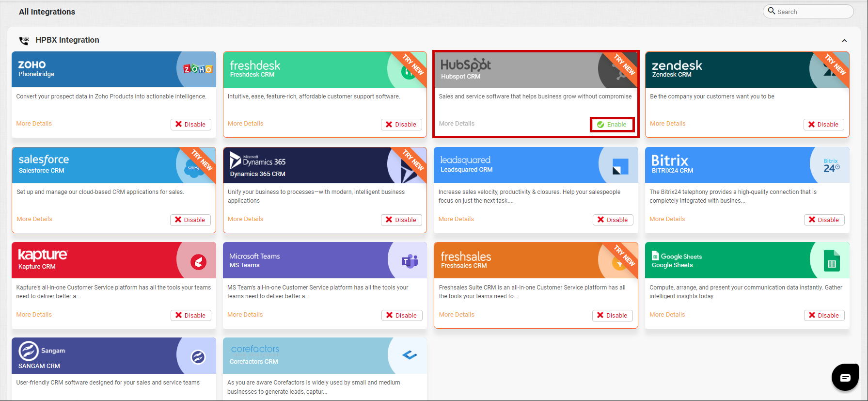Viewport: 868px width, 401px height.
Task: Click the Microsoft Teams card banner title
Action: tap(254, 257)
